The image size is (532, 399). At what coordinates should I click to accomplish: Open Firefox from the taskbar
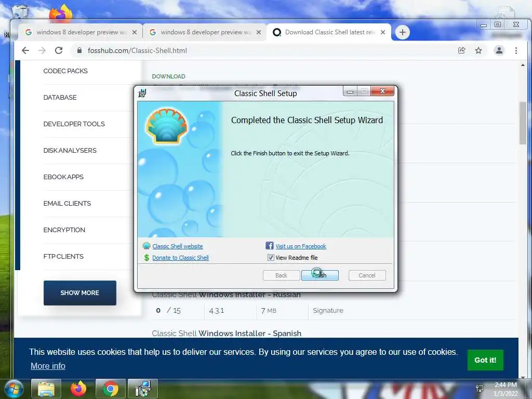tap(78, 389)
